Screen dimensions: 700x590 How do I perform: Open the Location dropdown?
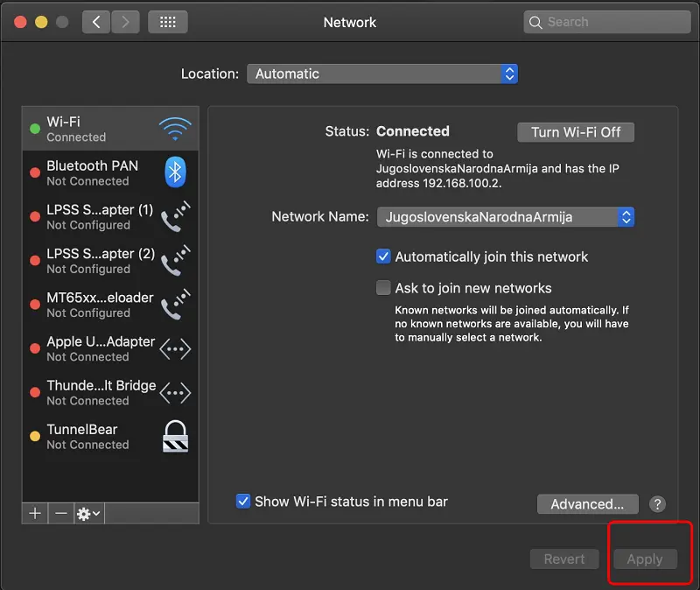coord(382,74)
